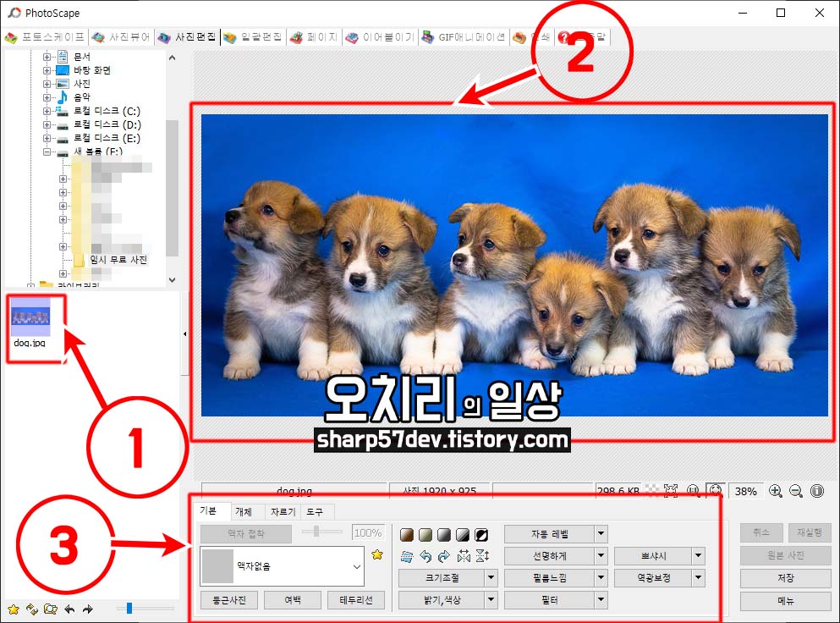Open the 뽀샤시 dropdown arrow

click(x=699, y=555)
